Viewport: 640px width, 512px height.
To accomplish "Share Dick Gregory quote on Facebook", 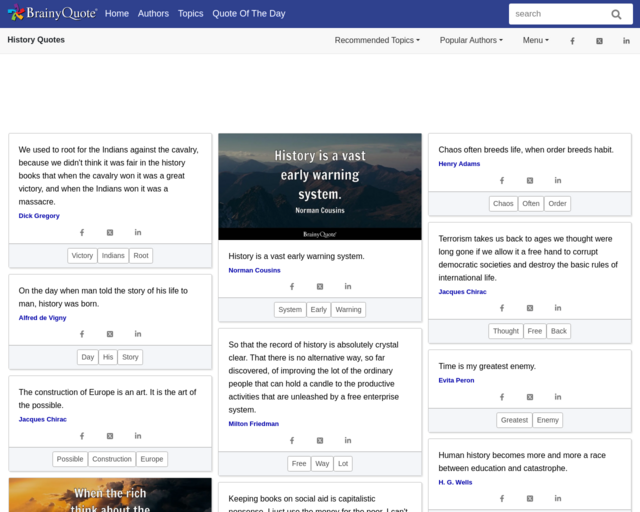I will 82,232.
